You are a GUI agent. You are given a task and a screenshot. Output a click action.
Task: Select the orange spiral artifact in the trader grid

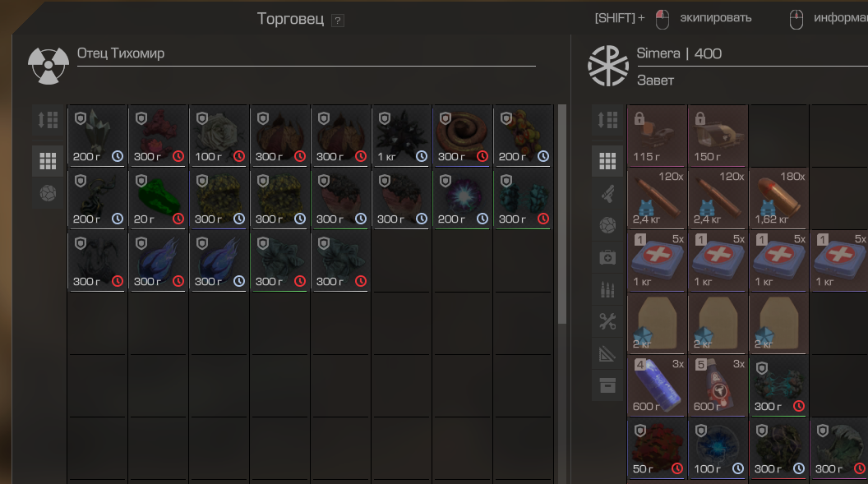463,136
